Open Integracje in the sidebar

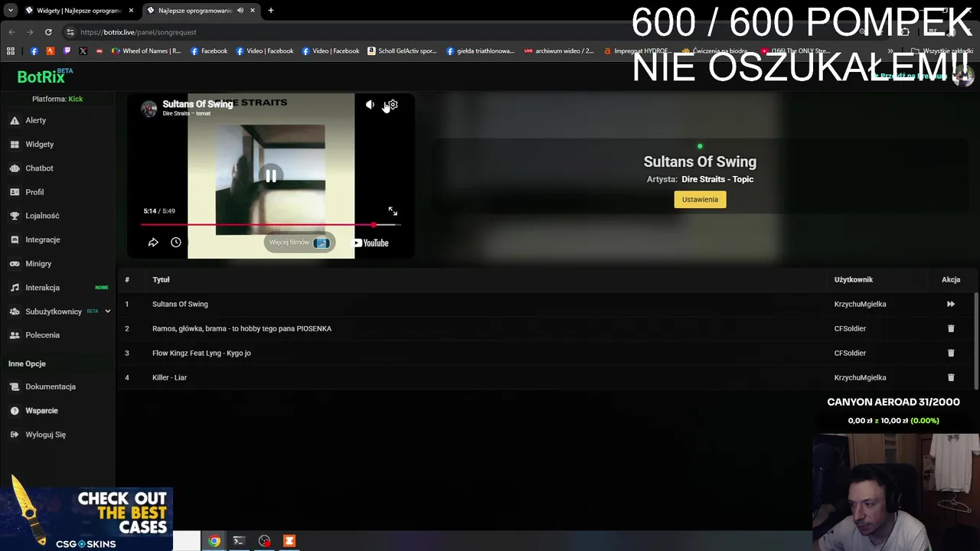[42, 240]
